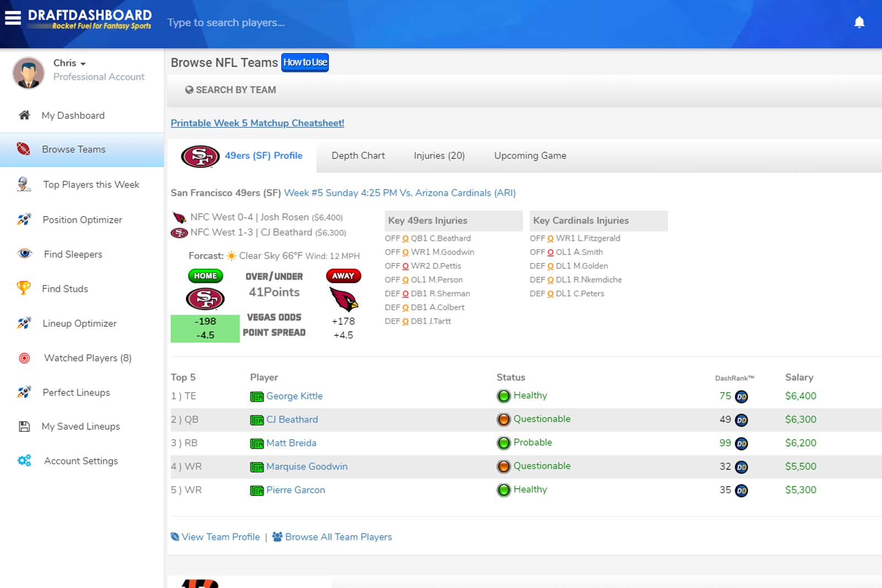Open Position Optimizer in the sidebar
Screen dimensions: 882x588
point(82,219)
